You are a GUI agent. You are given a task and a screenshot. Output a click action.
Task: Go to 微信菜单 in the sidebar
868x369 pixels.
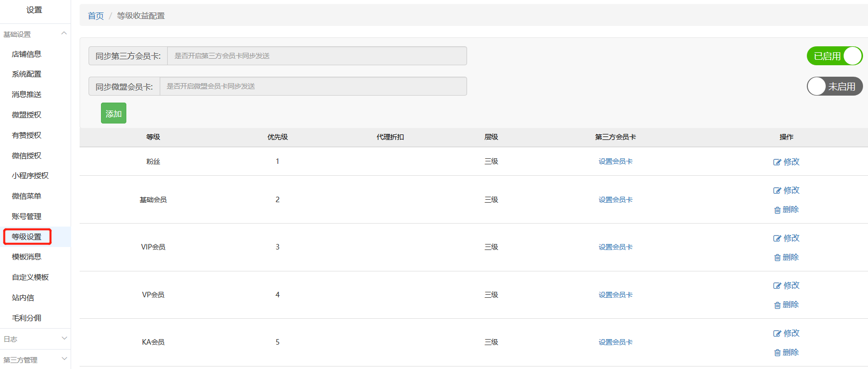pos(26,196)
